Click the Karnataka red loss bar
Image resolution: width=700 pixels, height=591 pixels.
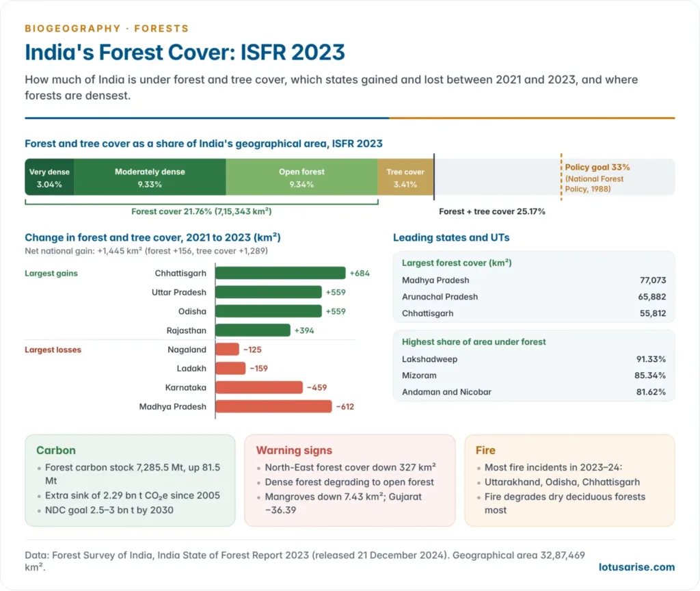tap(259, 387)
